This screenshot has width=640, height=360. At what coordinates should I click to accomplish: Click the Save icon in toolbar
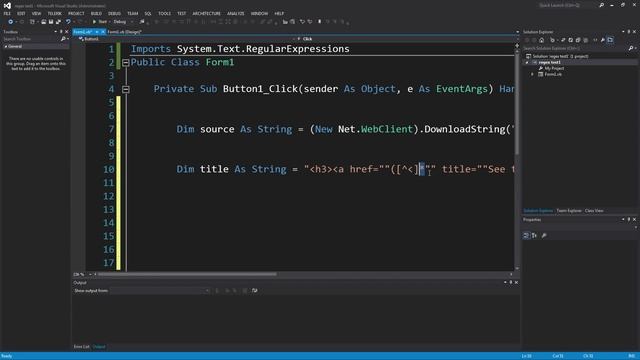click(x=51, y=22)
